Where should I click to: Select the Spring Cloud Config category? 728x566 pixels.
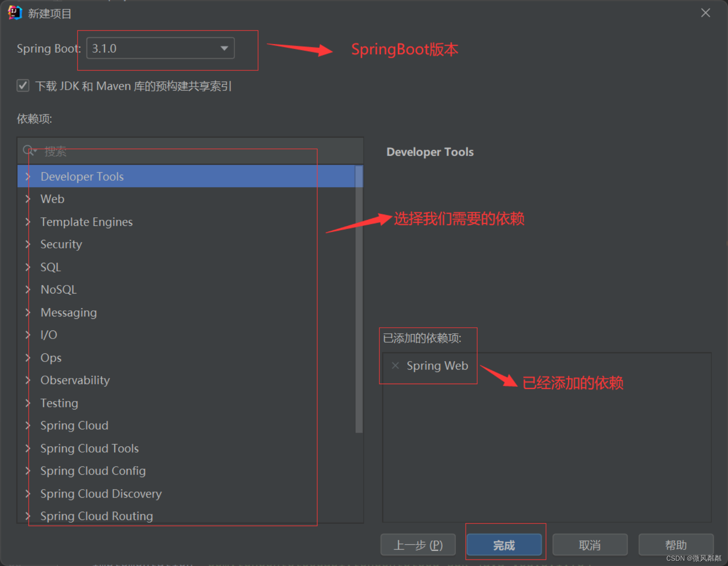click(93, 471)
